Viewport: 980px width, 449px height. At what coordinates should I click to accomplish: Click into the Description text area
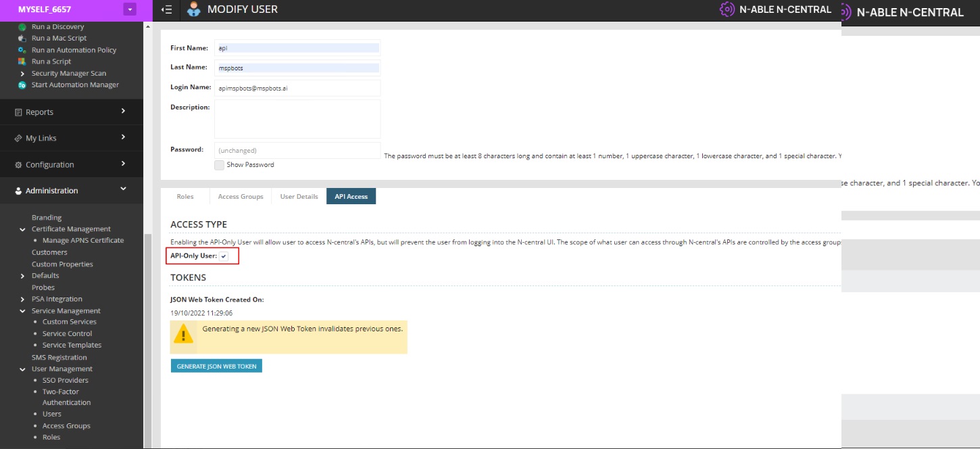coord(297,119)
